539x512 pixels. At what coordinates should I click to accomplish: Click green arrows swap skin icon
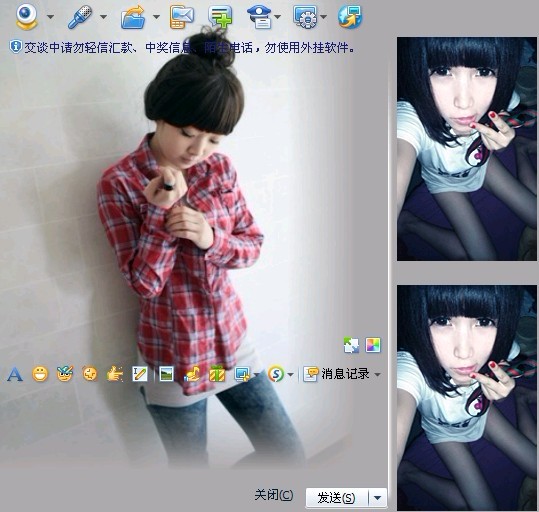point(351,345)
